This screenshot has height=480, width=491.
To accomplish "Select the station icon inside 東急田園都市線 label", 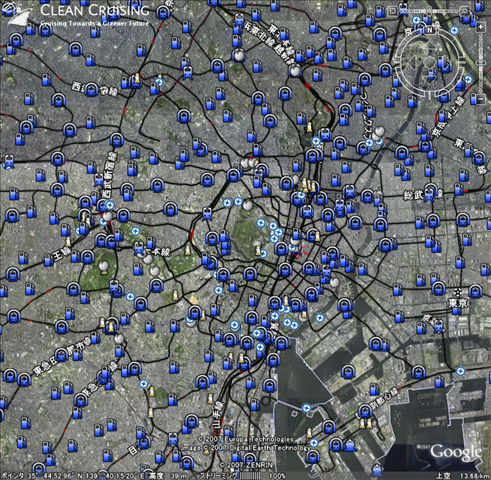I will pos(62,355).
